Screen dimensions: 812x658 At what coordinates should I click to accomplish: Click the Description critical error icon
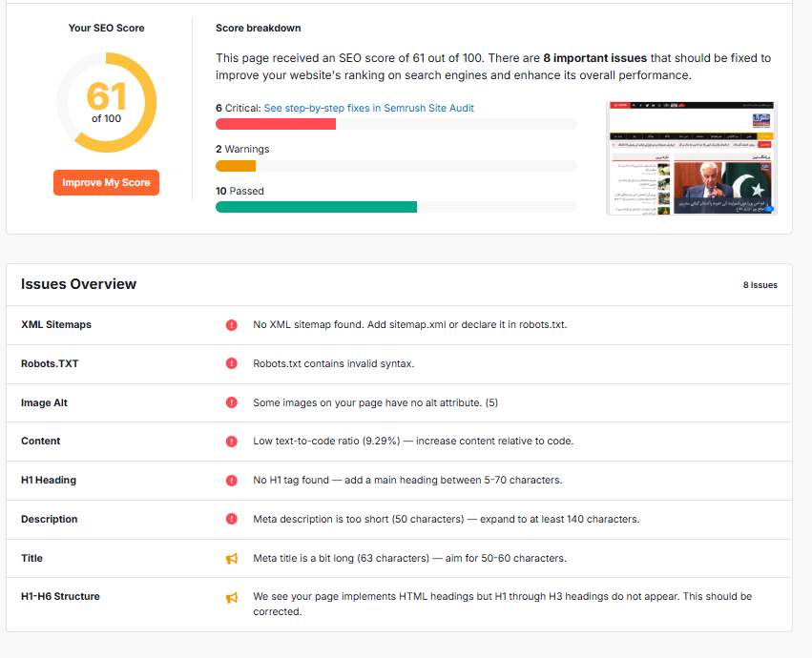(231, 519)
